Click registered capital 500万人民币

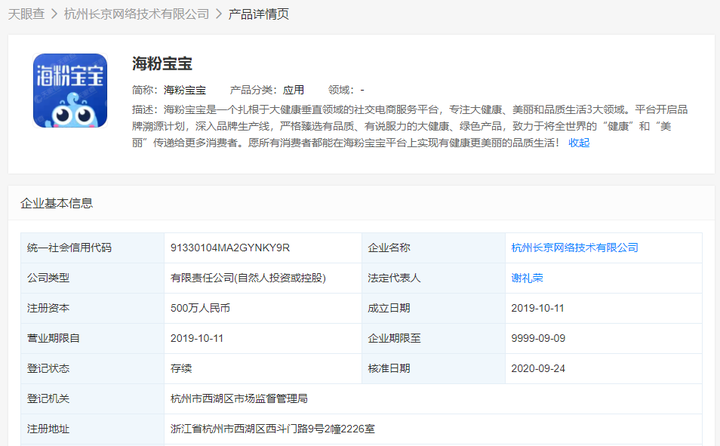(200, 308)
